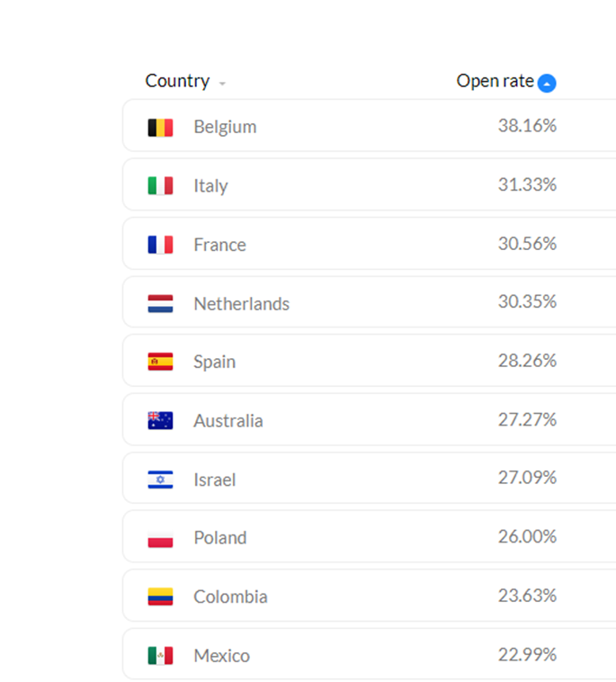This screenshot has width=616, height=682.
Task: Click the Italy flag icon
Action: 160,185
